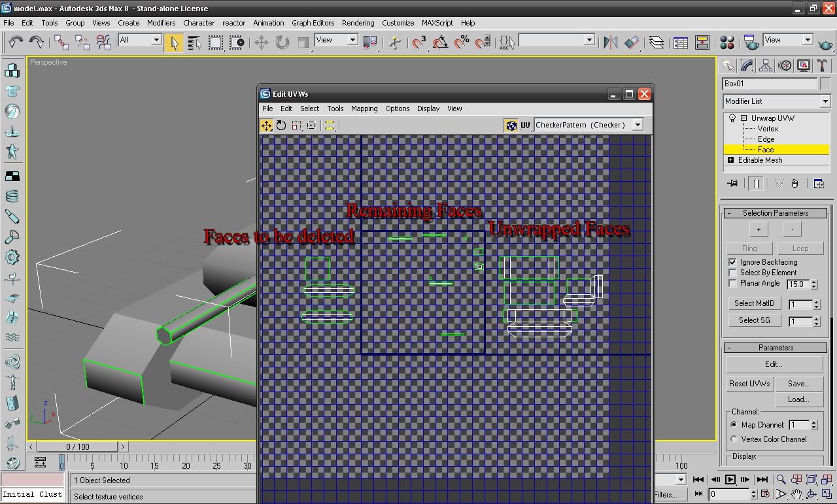This screenshot has width=837, height=504.
Task: Toggle Ignore Backfacing checkbox
Action: point(732,262)
